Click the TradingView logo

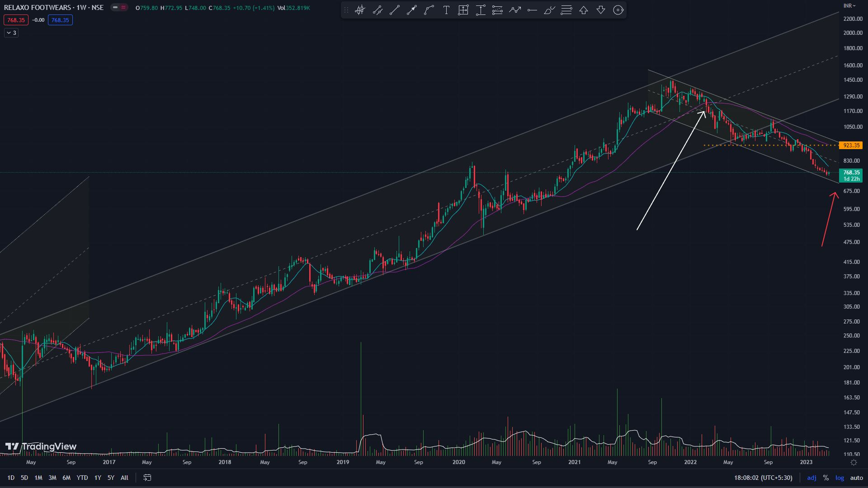coord(41,446)
